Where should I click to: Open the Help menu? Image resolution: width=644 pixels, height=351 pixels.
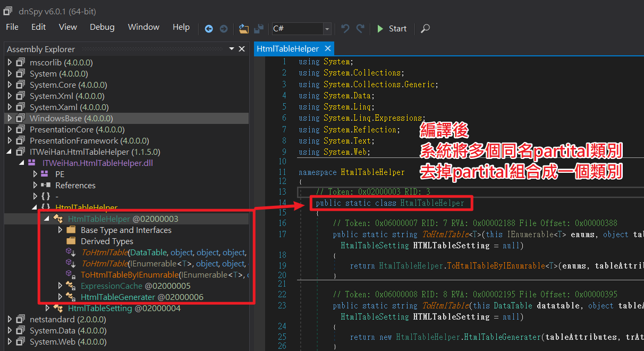point(181,27)
